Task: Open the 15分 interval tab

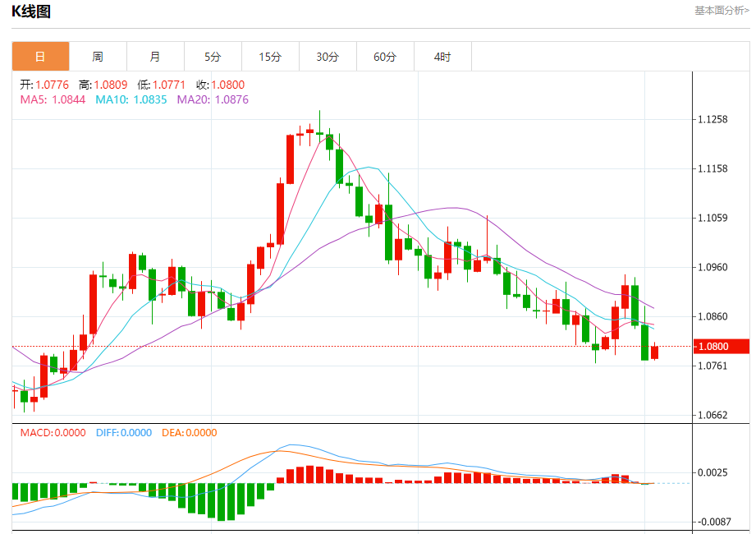Action: coord(270,57)
